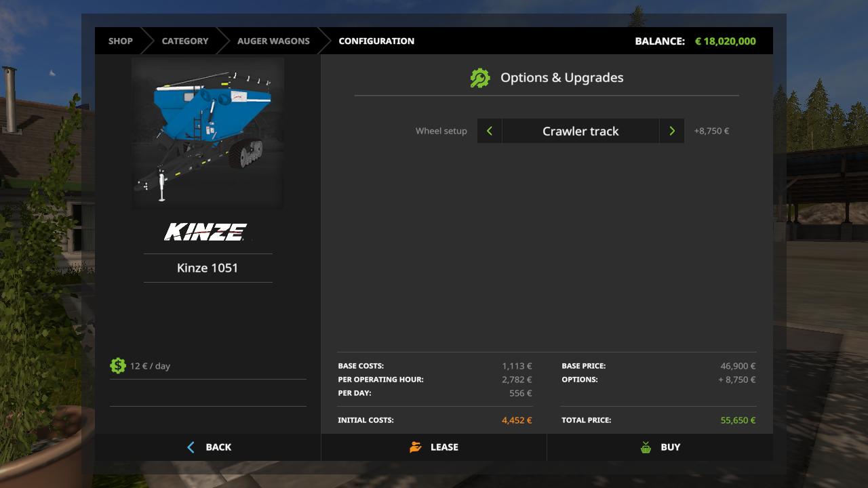868x488 pixels.
Task: Click the balance amount € 18,020,000
Action: coord(725,41)
